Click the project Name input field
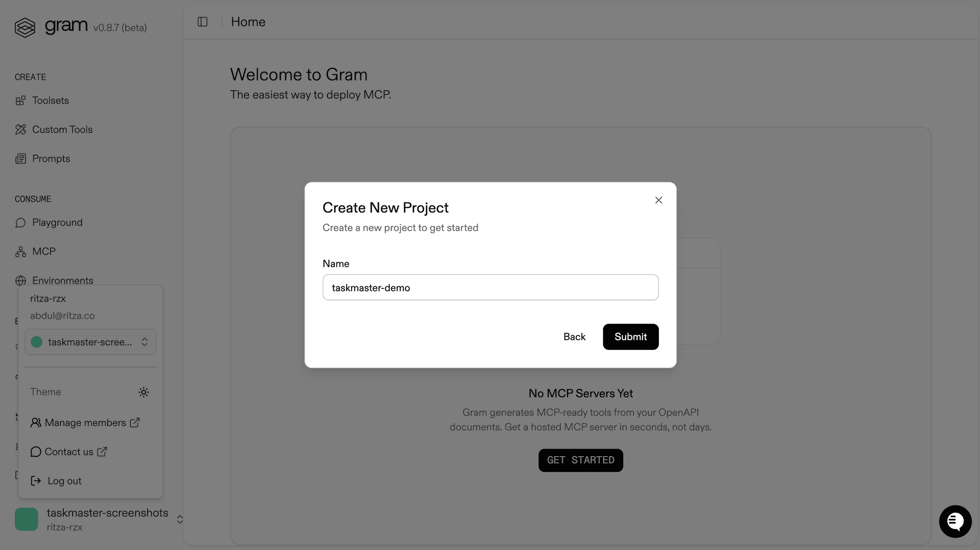980x550 pixels. 490,287
